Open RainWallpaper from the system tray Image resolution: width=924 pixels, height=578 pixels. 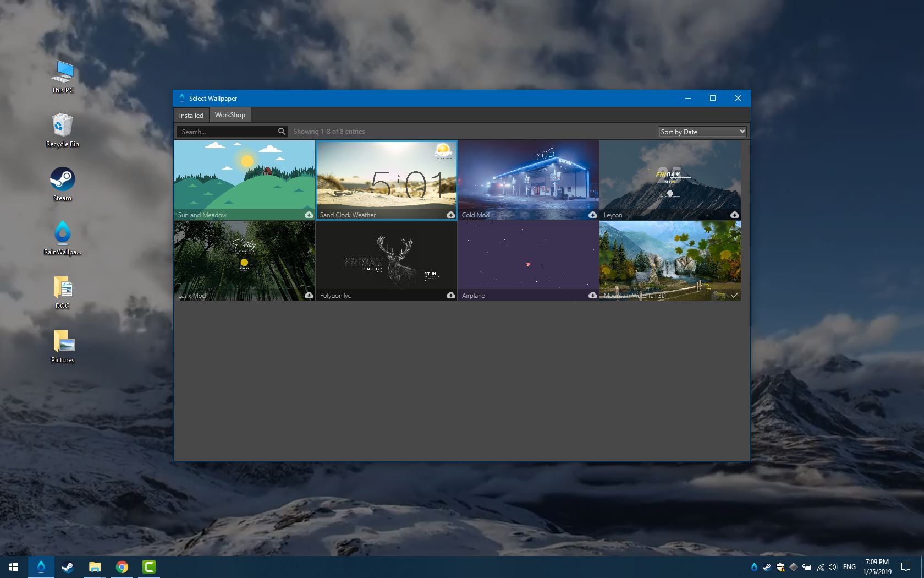[x=754, y=566]
